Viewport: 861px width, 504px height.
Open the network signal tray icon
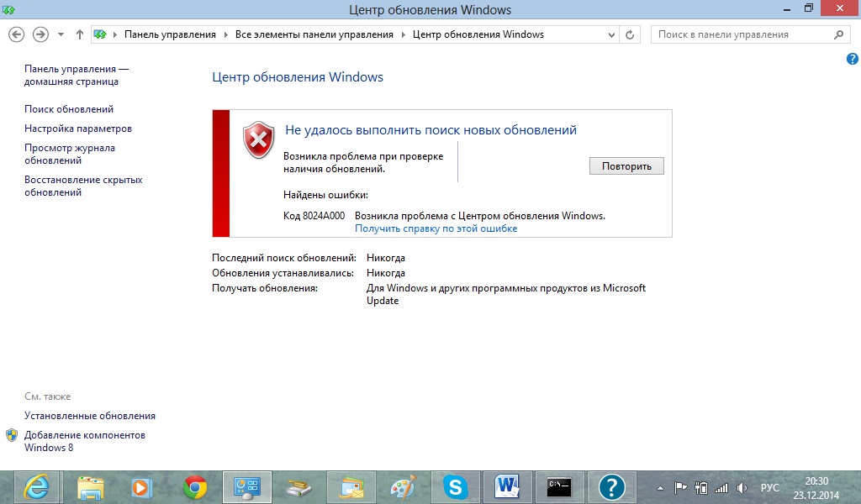pyautogui.click(x=721, y=487)
